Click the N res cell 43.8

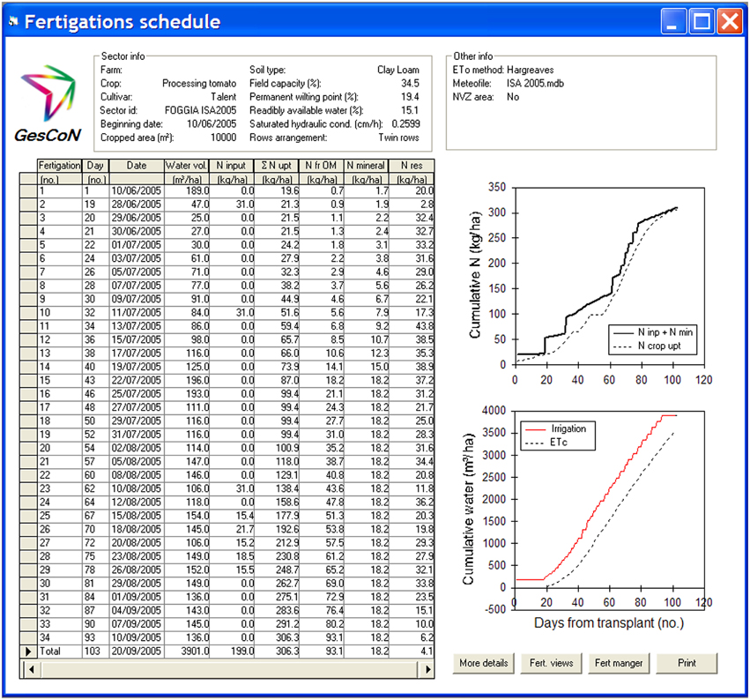[412, 326]
